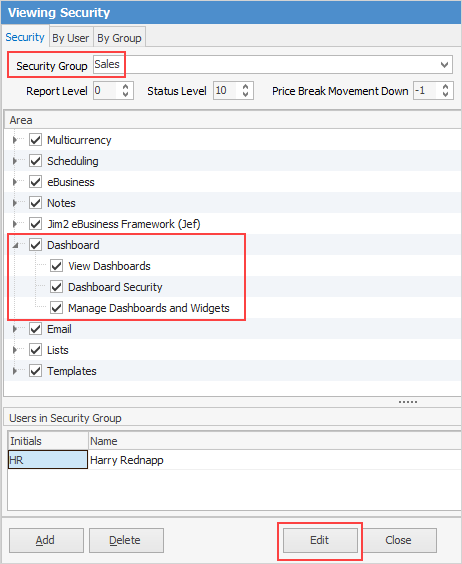Expand the Scheduling tree node
Viewport: 462px width, 564px height.
click(x=15, y=161)
